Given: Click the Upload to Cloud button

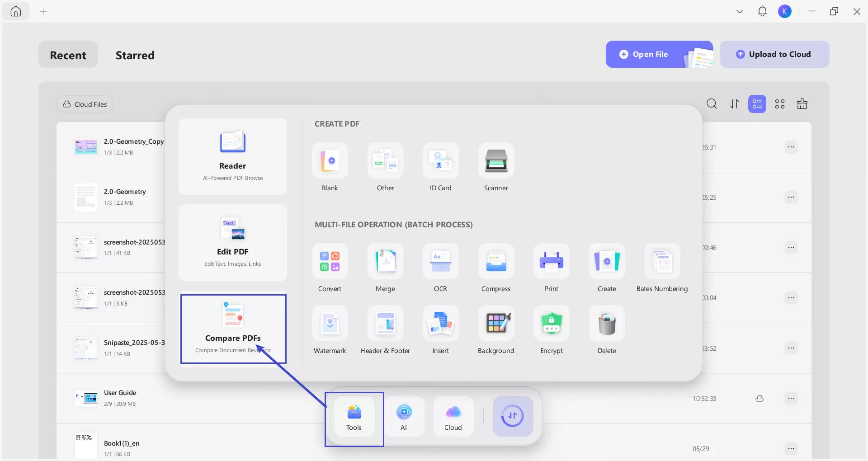Looking at the screenshot, I should coord(774,54).
